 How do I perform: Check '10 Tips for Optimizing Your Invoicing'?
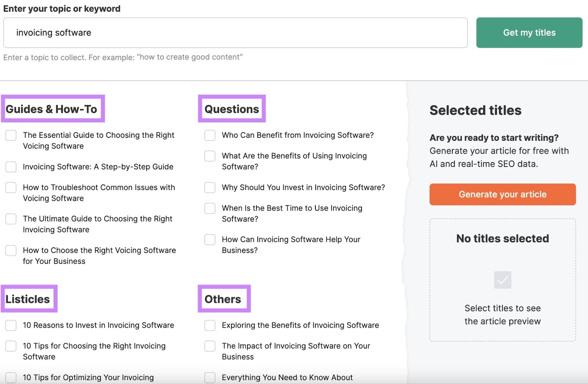[x=11, y=377]
